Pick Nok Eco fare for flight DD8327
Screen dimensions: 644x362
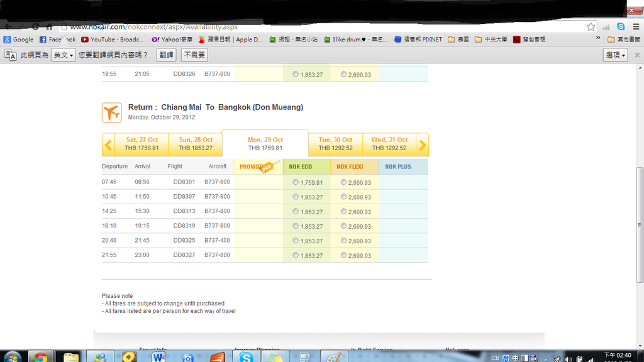[296, 255]
